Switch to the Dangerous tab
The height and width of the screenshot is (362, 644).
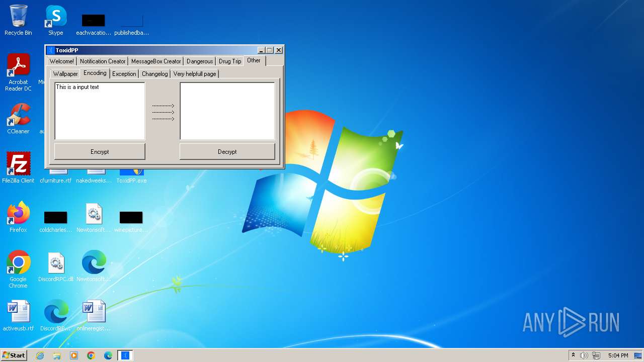(x=200, y=61)
